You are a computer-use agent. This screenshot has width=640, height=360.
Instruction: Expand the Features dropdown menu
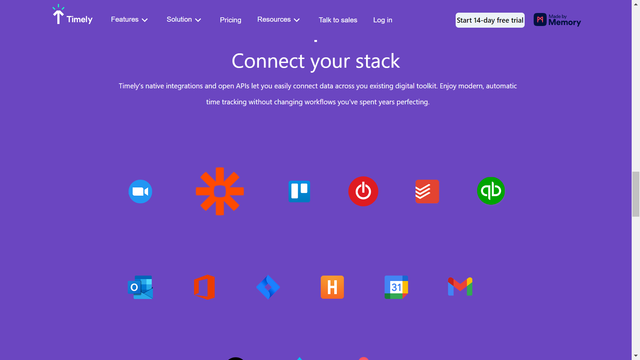pos(129,20)
